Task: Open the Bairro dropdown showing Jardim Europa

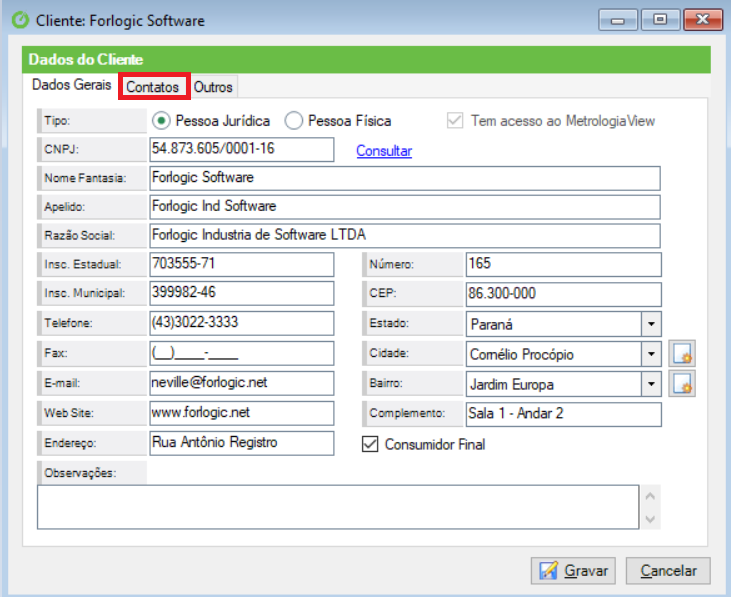Action: click(x=651, y=384)
